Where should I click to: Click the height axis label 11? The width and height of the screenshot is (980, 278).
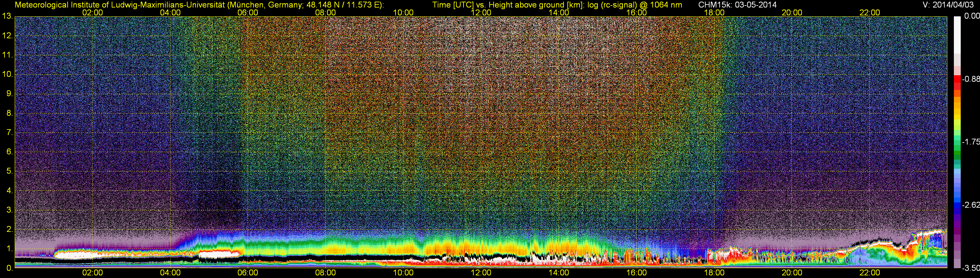coord(7,55)
